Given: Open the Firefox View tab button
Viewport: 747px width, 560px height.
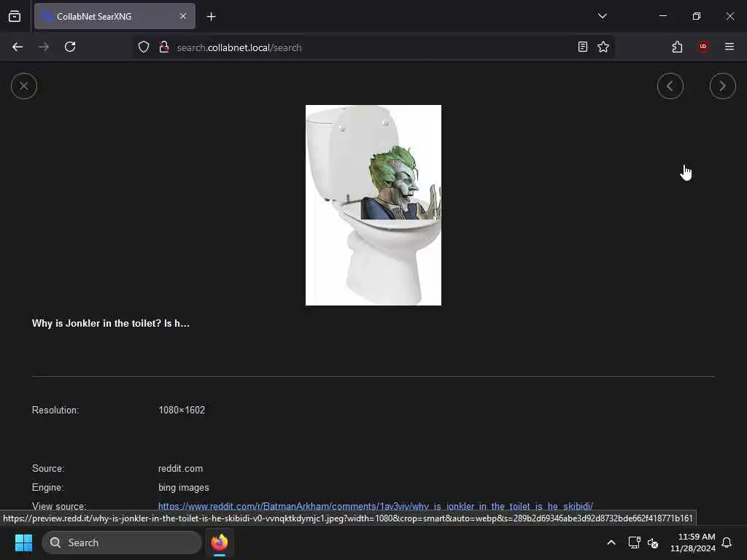Looking at the screenshot, I should pyautogui.click(x=15, y=16).
